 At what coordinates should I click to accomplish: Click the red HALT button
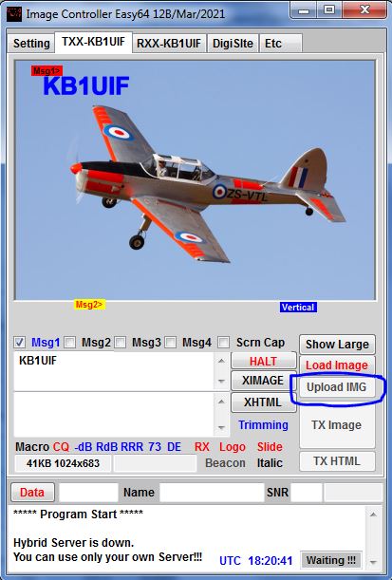click(x=263, y=361)
